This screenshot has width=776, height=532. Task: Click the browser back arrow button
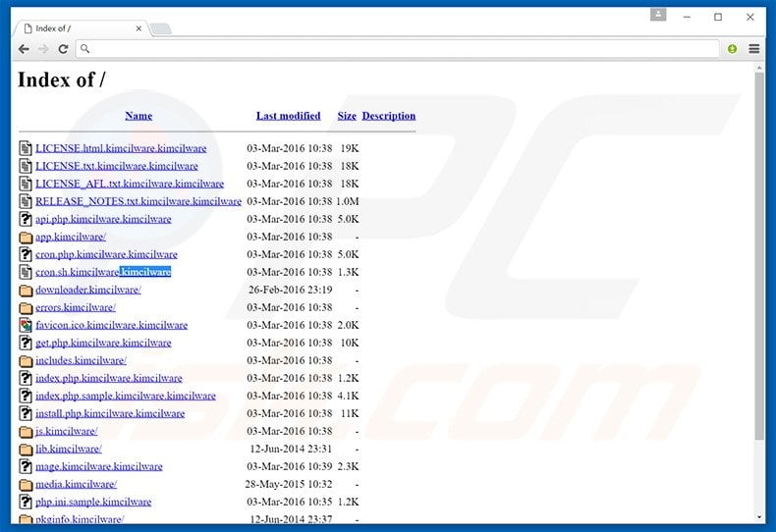tap(24, 49)
